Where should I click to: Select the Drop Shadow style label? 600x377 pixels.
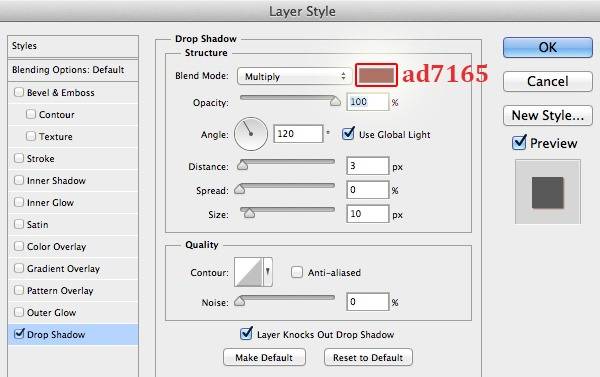click(x=56, y=335)
